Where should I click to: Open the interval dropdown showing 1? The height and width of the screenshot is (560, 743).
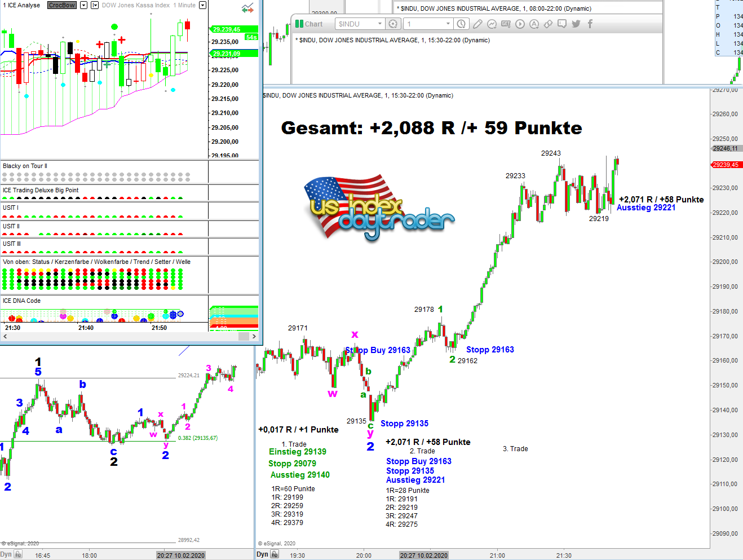(448, 24)
